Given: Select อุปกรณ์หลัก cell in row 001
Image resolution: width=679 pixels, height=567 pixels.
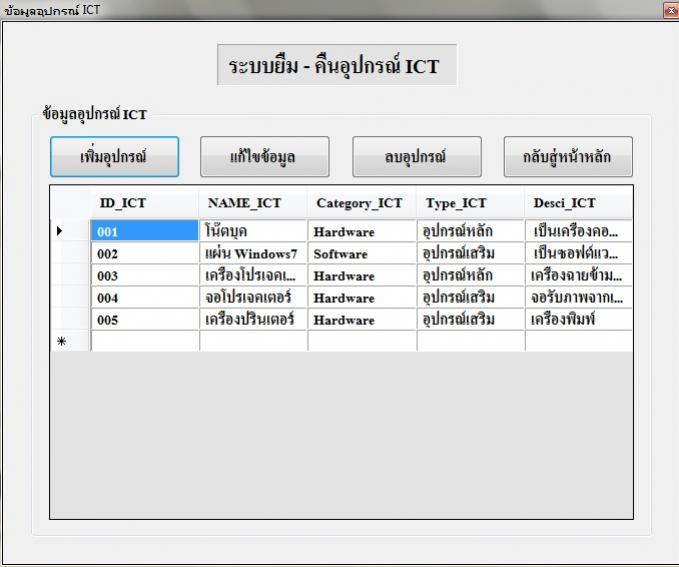Looking at the screenshot, I should tap(471, 231).
